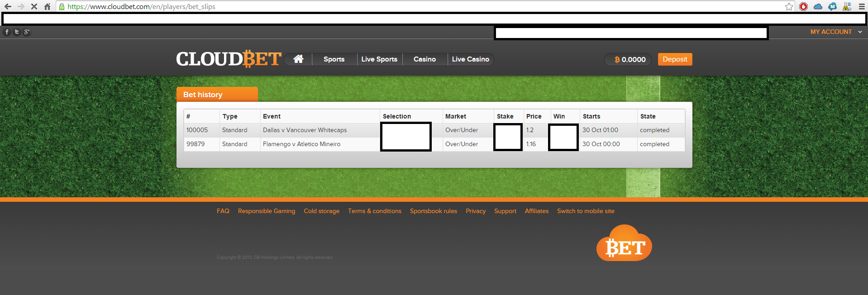Click the browser forward arrow
The height and width of the screenshot is (295, 868).
coord(21,6)
